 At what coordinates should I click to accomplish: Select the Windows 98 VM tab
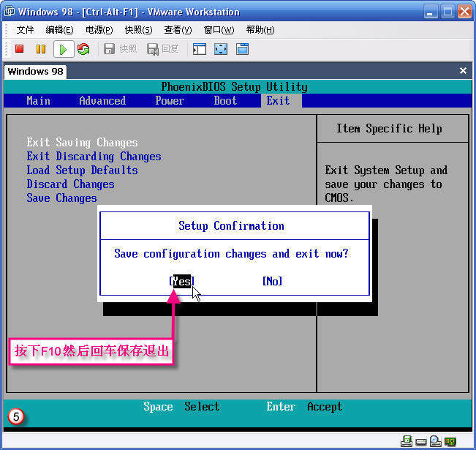(x=35, y=72)
